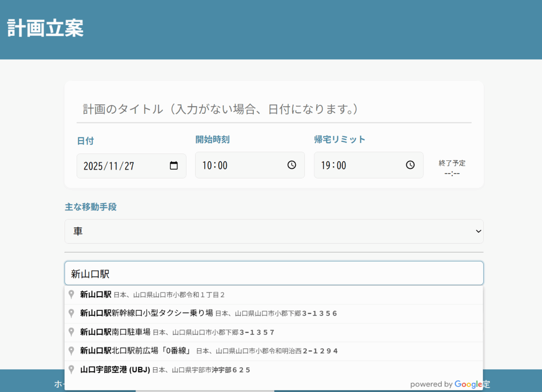Click the clock icon in 開始時刻 field
Image resolution: width=542 pixels, height=392 pixels.
click(292, 165)
